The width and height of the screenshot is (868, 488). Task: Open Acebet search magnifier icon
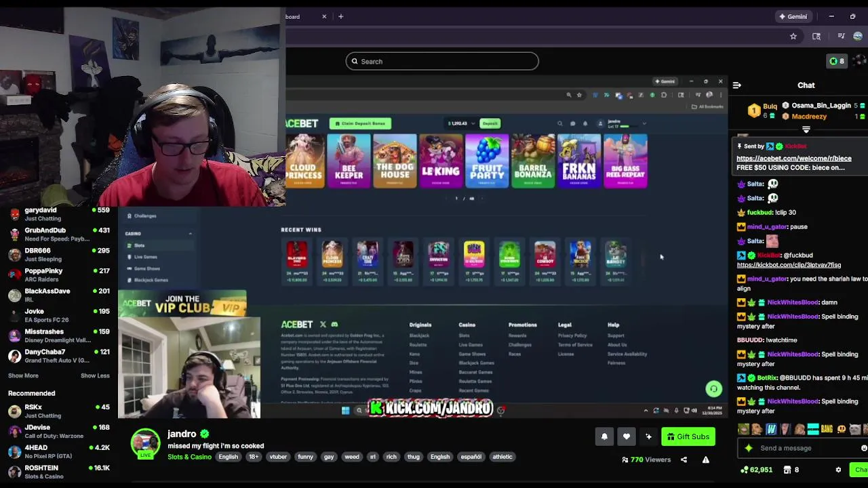pyautogui.click(x=559, y=123)
